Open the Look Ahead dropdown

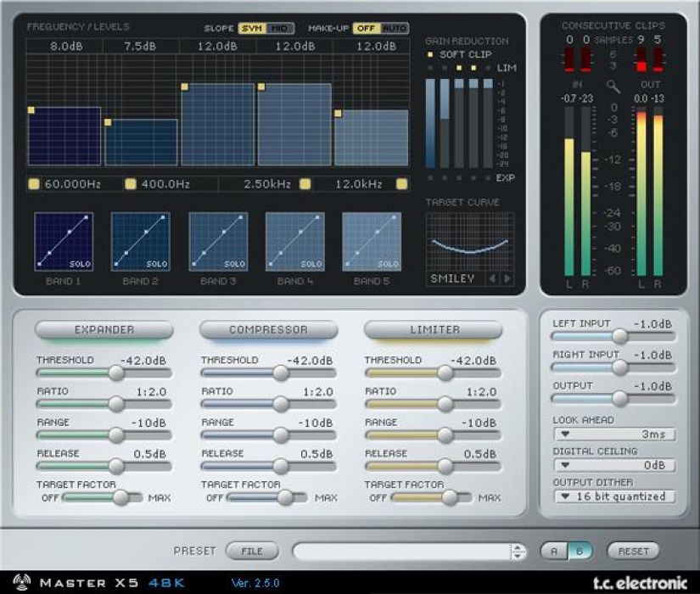[x=613, y=434]
